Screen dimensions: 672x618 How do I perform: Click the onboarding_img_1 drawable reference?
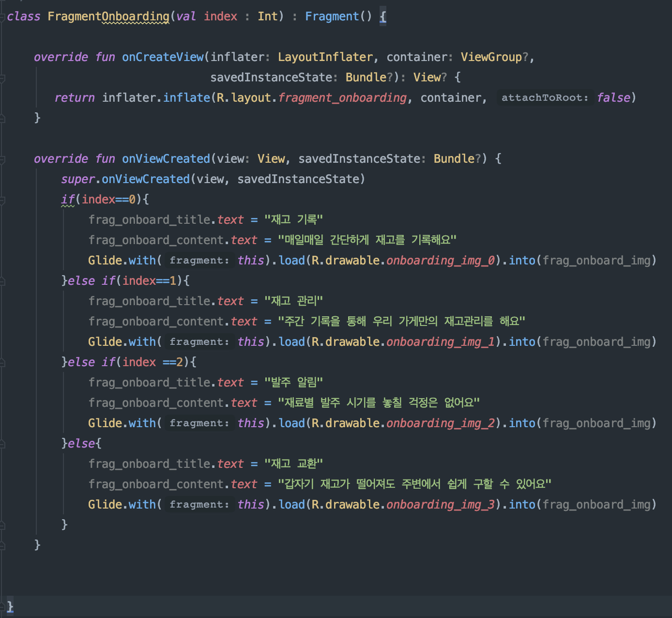click(x=440, y=342)
